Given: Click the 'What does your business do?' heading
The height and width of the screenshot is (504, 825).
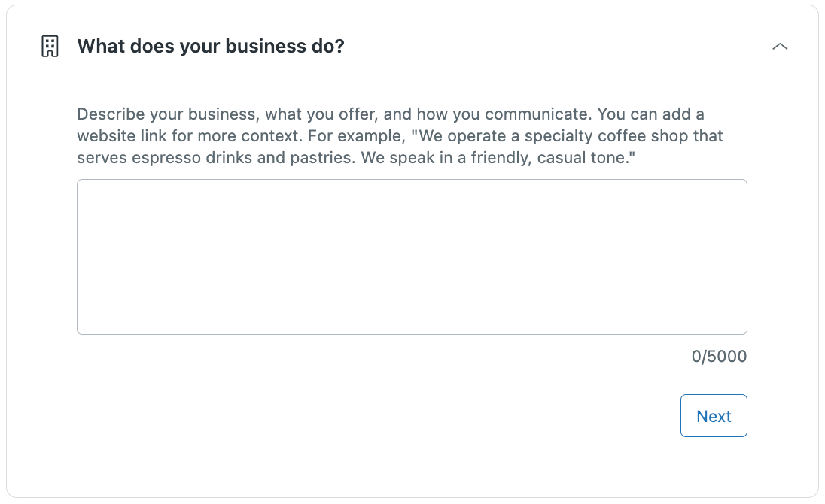Looking at the screenshot, I should point(211,47).
